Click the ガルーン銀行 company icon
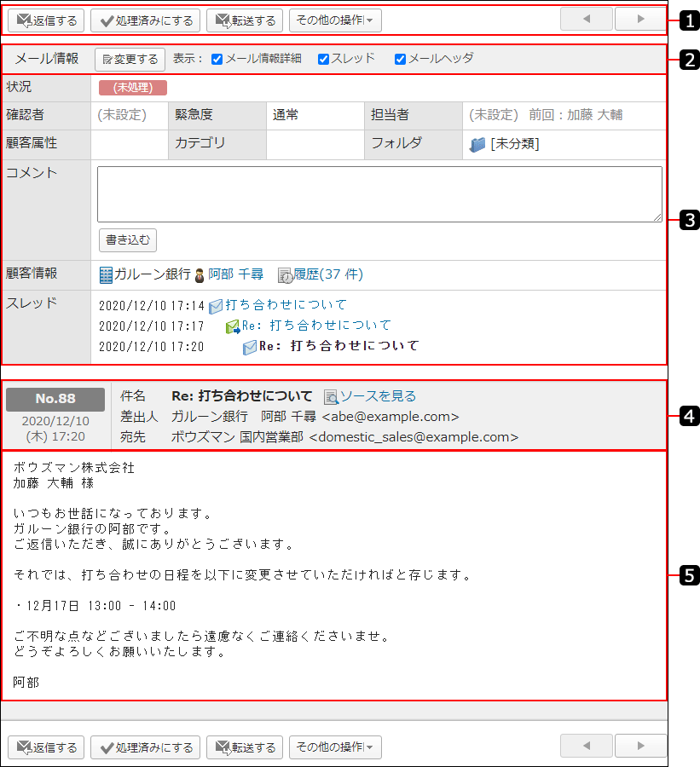700x767 pixels. pos(106,275)
